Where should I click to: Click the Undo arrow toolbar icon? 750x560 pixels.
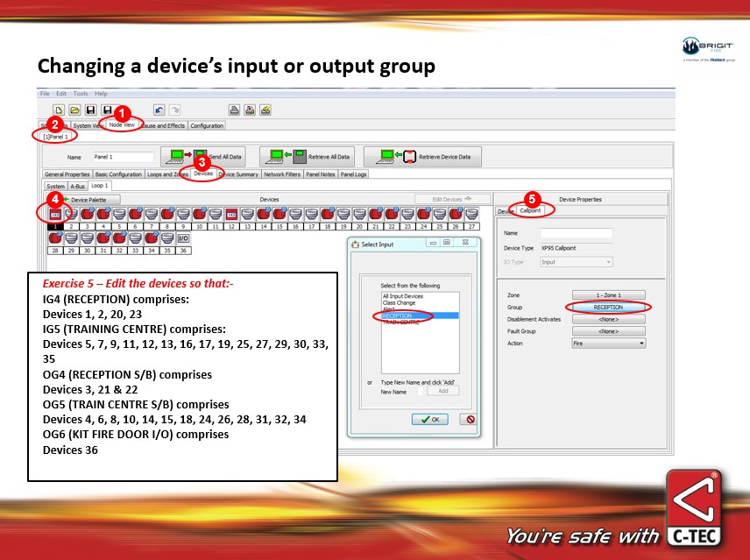159,110
